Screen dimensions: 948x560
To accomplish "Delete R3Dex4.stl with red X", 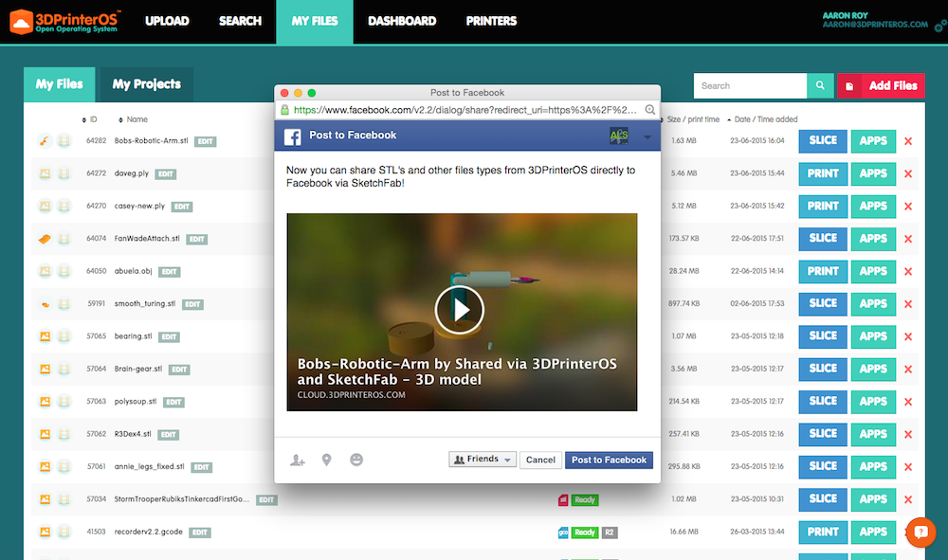I will [908, 435].
